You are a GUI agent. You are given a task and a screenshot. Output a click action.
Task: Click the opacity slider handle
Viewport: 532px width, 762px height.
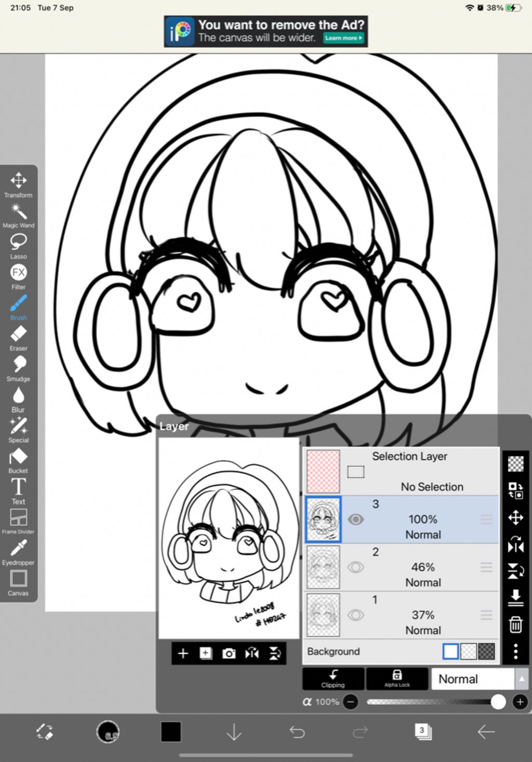498,702
